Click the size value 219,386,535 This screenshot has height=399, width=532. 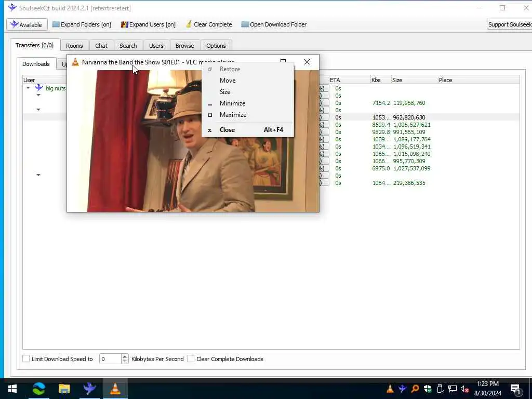(409, 183)
